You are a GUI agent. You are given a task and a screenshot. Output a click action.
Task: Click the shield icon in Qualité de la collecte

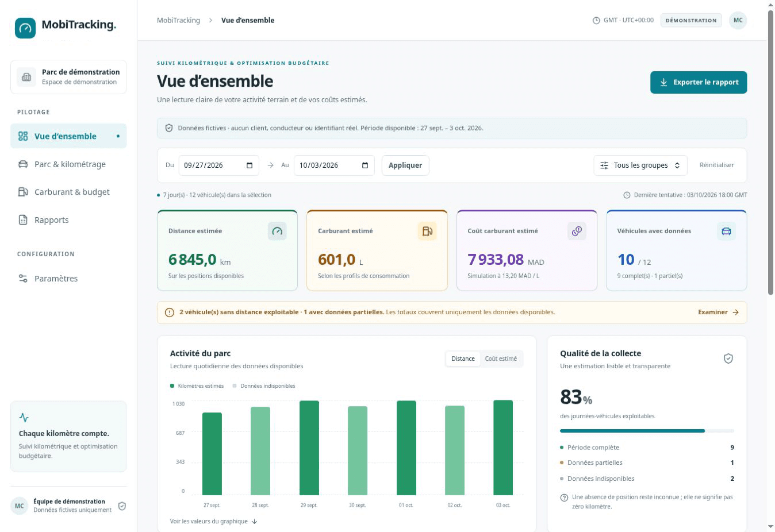pos(728,358)
